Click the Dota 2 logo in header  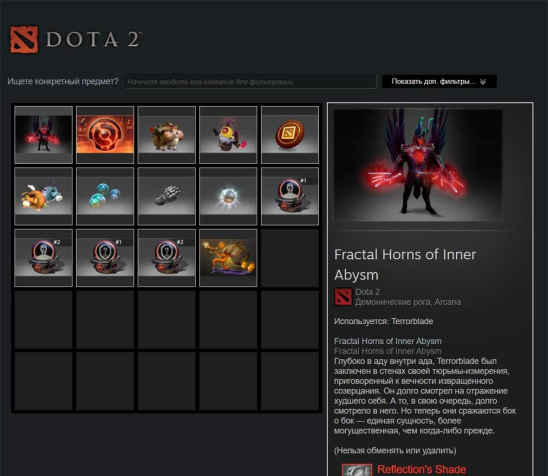point(76,39)
